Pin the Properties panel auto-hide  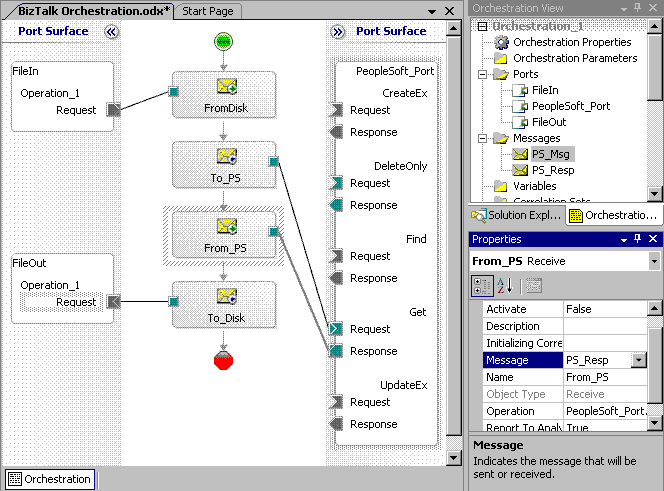(x=638, y=239)
